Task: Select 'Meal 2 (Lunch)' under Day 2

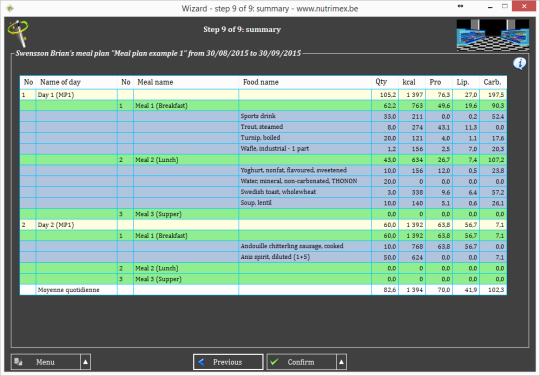Action: click(263, 268)
